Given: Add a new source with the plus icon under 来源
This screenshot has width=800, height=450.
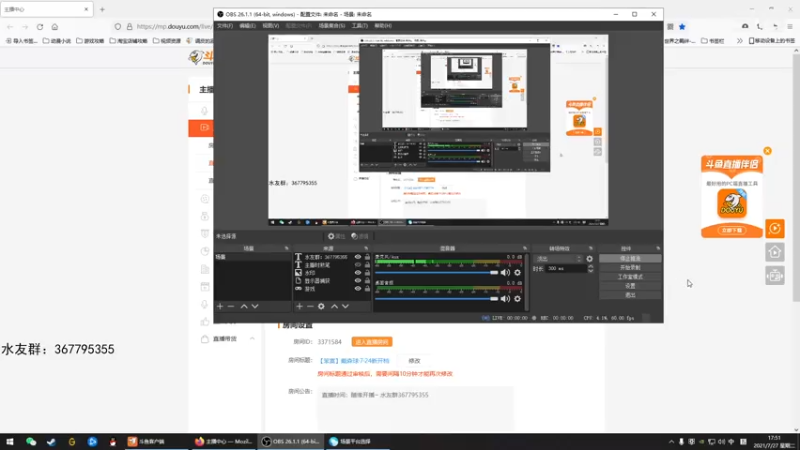Looking at the screenshot, I should tap(299, 306).
